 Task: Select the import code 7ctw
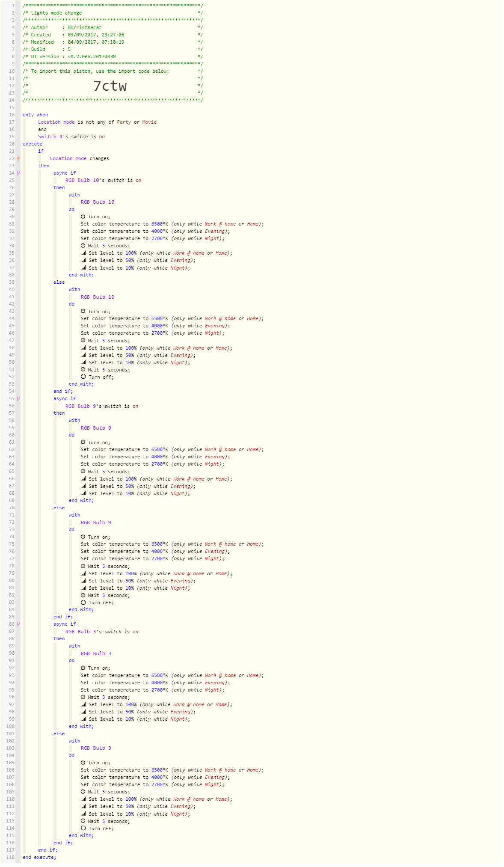(110, 86)
